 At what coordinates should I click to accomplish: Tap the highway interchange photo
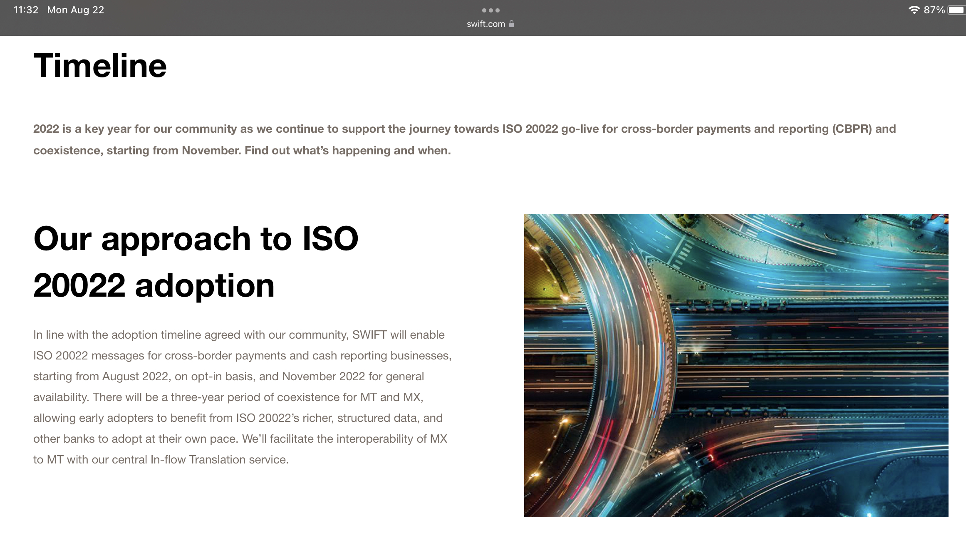pyautogui.click(x=736, y=365)
